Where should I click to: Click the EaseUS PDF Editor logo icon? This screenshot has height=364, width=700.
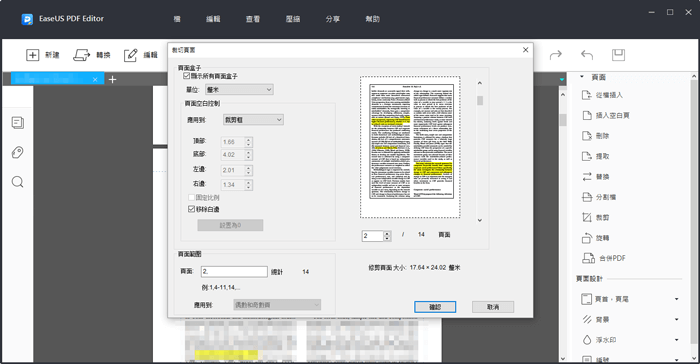click(27, 19)
